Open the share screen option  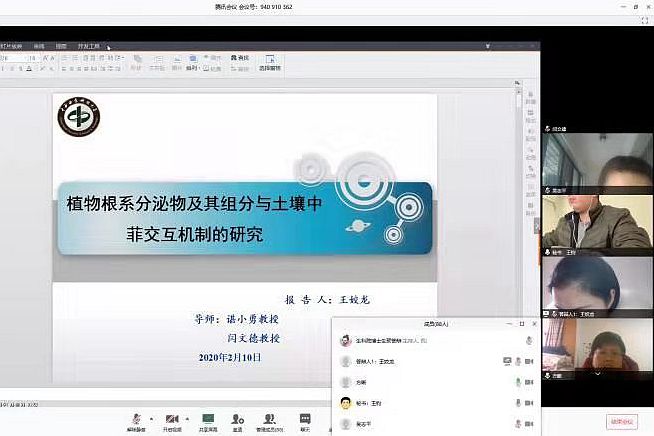pyautogui.click(x=208, y=418)
